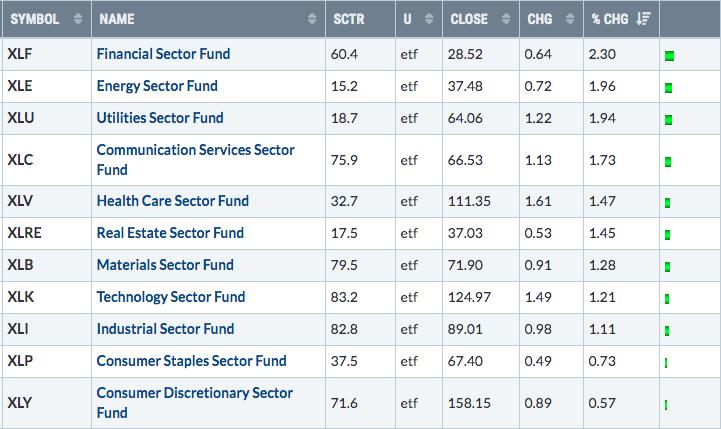Click CHG column sort arrows icon
This screenshot has width=721, height=429.
pyautogui.click(x=570, y=18)
